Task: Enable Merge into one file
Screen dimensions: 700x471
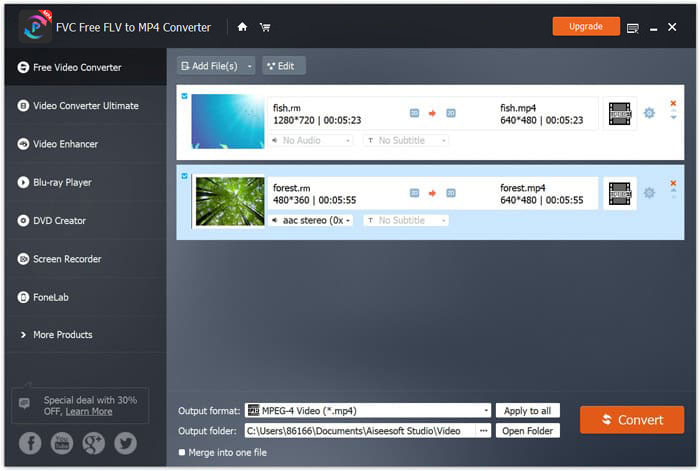Action: pyautogui.click(x=182, y=452)
